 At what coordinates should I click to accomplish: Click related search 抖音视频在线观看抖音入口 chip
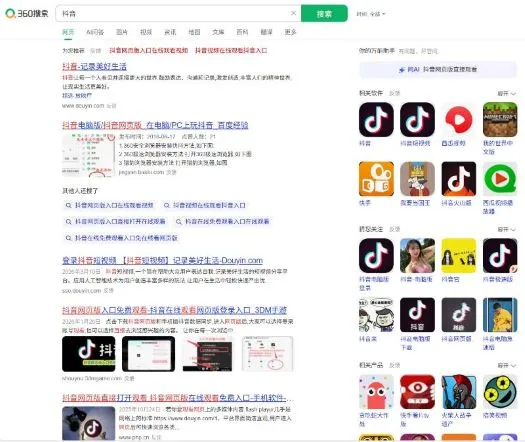pos(205,205)
